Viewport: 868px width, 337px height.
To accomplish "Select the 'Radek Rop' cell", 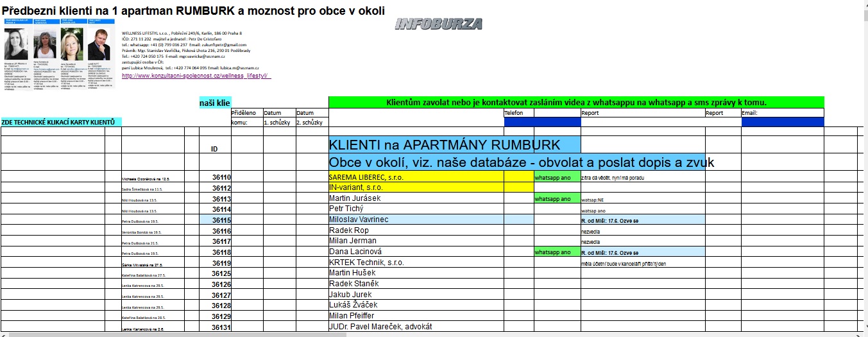I will [x=416, y=230].
